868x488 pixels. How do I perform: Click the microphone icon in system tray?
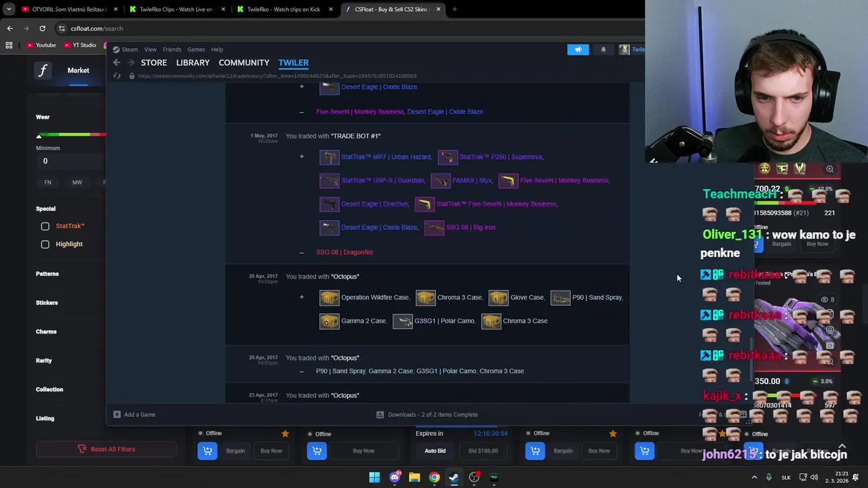pos(768,478)
